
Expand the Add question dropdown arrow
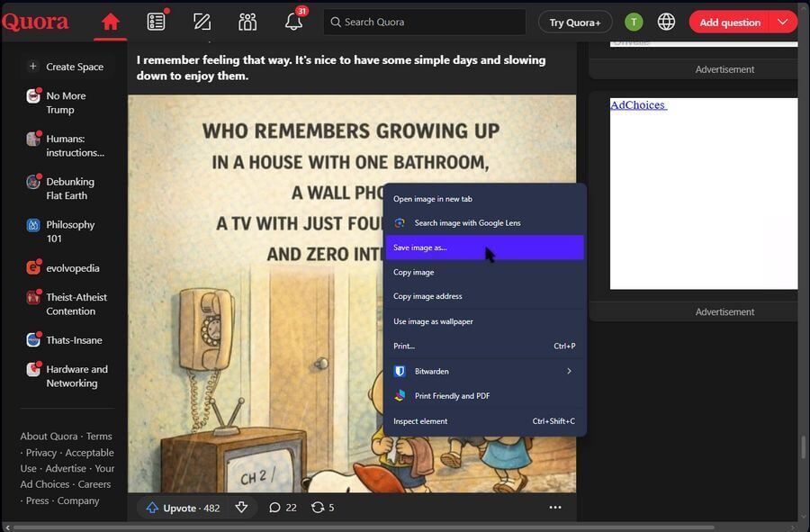[x=782, y=22]
